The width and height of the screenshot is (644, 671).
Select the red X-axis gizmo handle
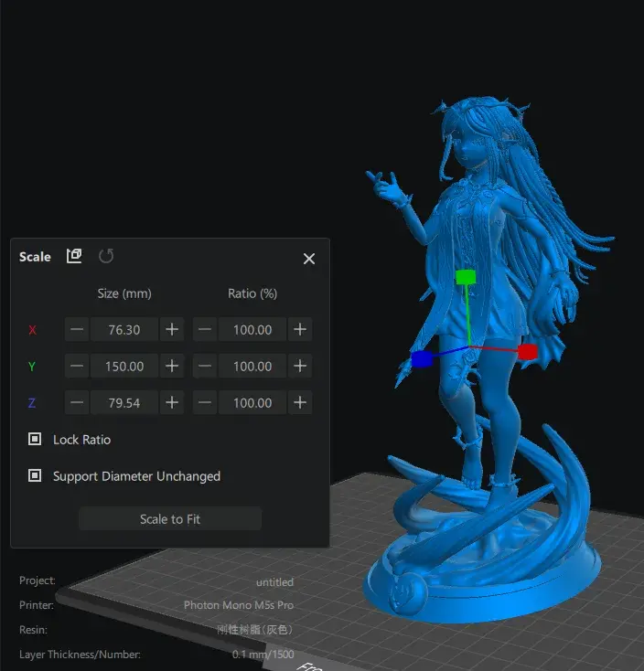click(x=528, y=352)
